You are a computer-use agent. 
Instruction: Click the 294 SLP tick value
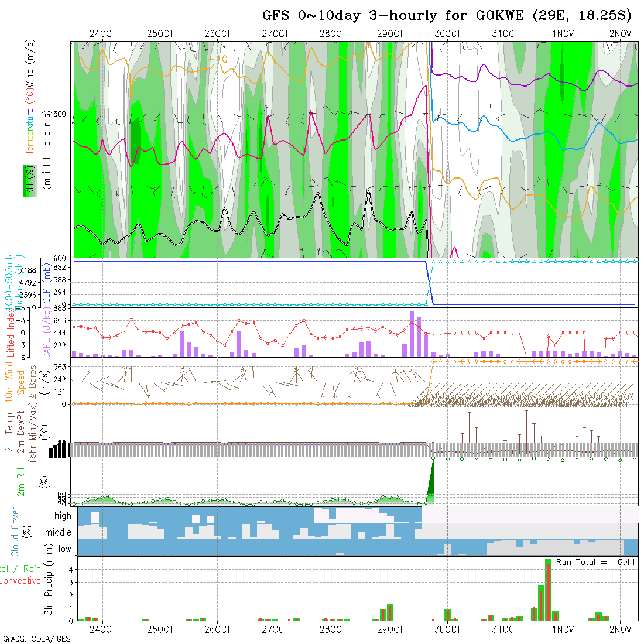[x=60, y=292]
